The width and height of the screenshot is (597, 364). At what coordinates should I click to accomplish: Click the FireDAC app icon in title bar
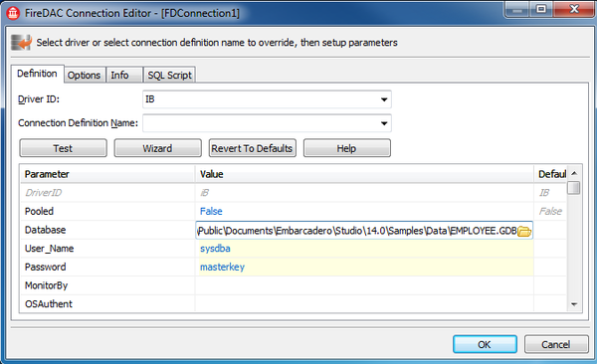pyautogui.click(x=13, y=13)
